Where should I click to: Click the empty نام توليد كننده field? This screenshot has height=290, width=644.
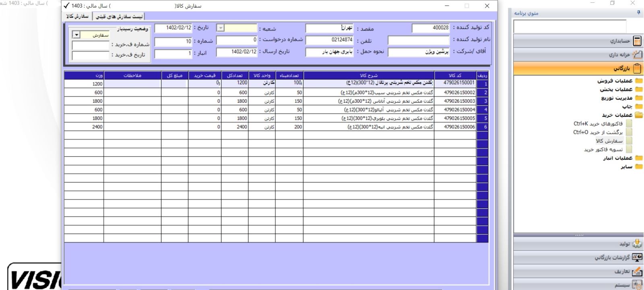click(419, 40)
